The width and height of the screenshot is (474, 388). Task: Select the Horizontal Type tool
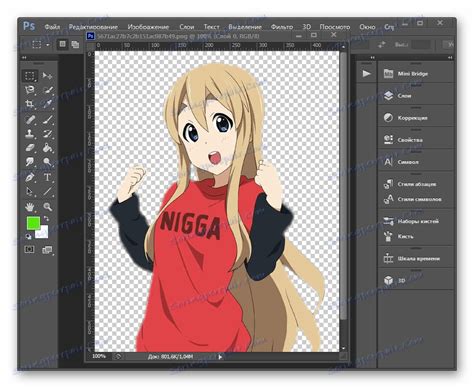tap(47, 177)
